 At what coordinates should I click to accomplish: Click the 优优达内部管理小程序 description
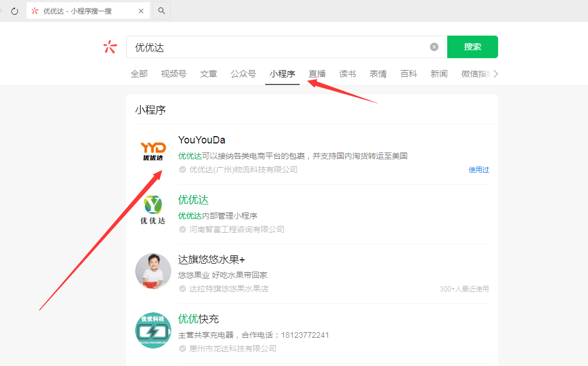click(218, 216)
